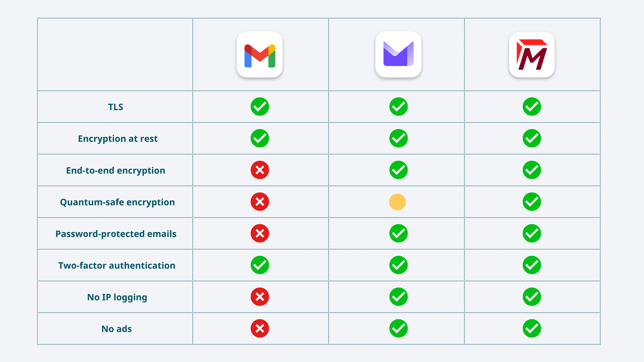The height and width of the screenshot is (362, 644).
Task: Click Gmail's red X for No ads
Action: coord(260,328)
